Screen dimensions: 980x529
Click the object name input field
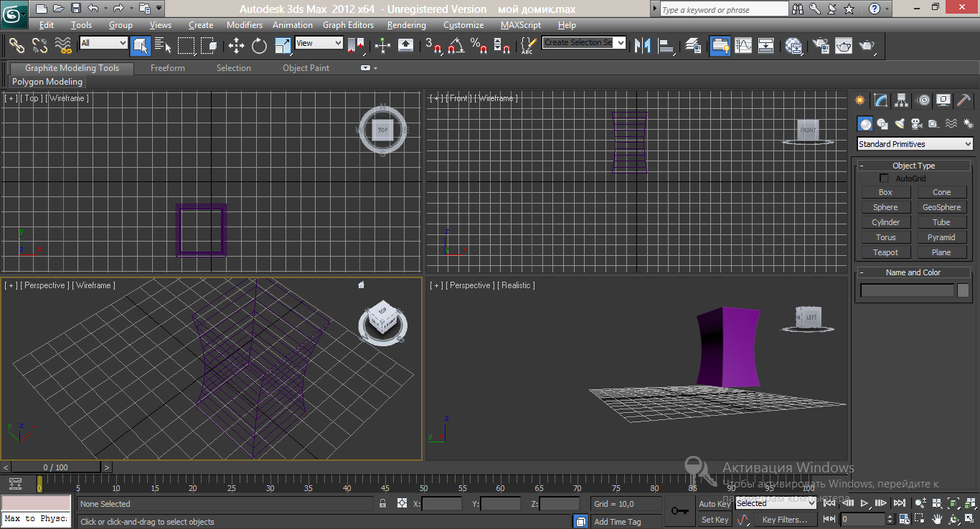tap(908, 290)
